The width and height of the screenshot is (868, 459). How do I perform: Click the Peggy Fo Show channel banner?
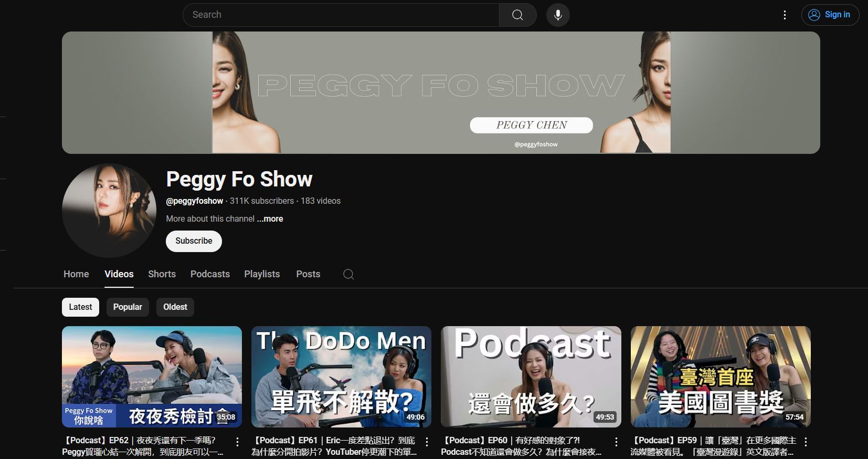pos(441,92)
